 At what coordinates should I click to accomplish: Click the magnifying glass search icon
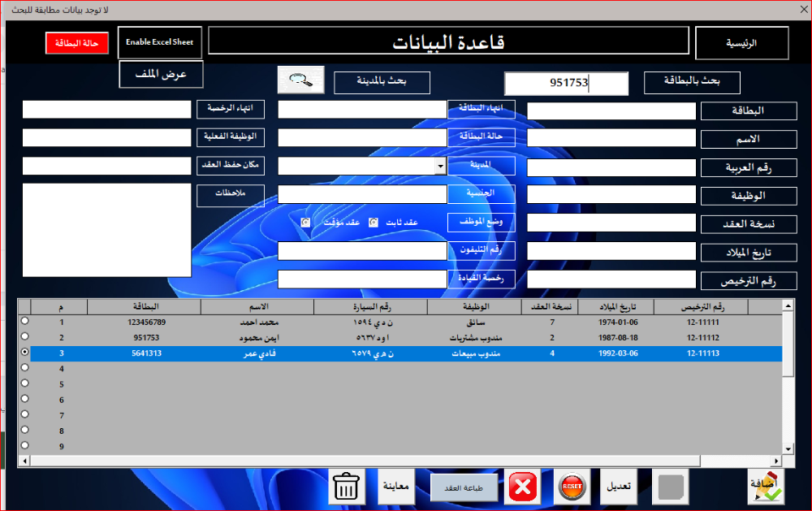pyautogui.click(x=300, y=80)
